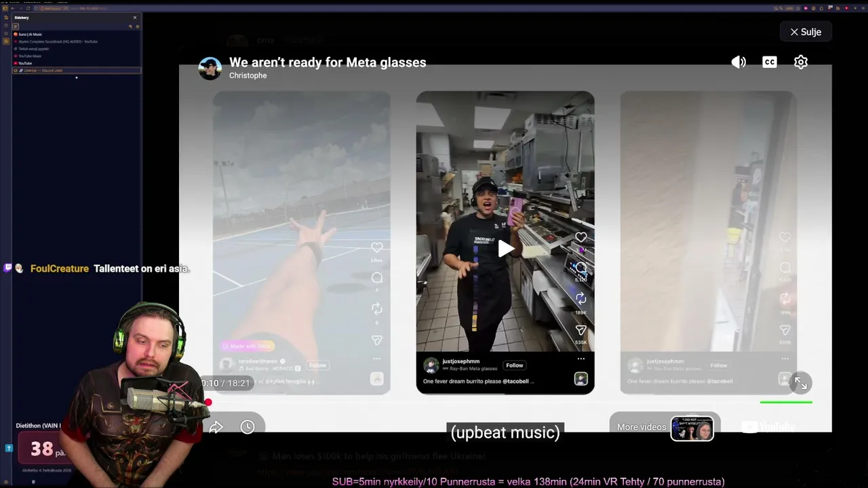Open justjosephmm profile picture in center clip

pyautogui.click(x=431, y=366)
